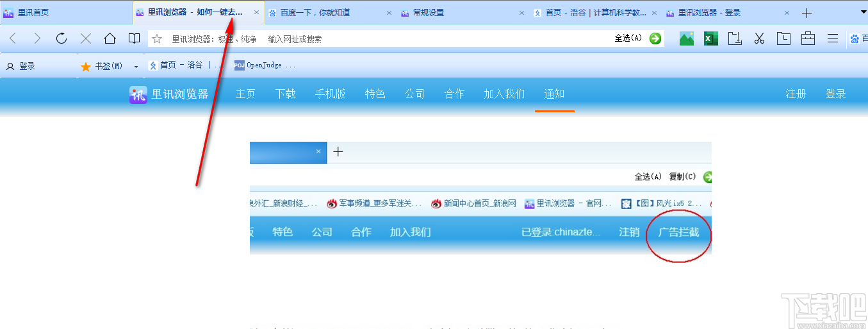Reload the page with the refresh icon
This screenshot has height=329, width=868.
61,38
